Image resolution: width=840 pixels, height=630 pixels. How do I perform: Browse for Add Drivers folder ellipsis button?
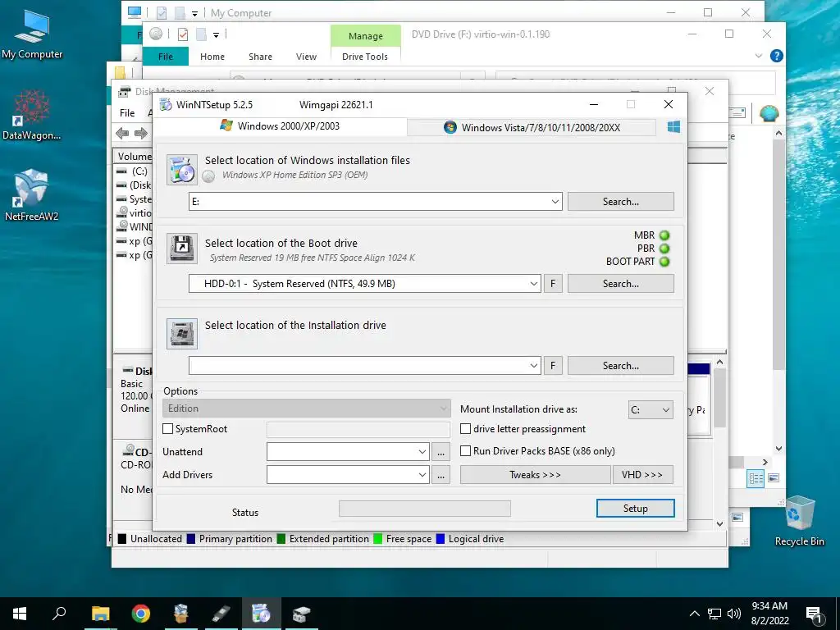point(441,475)
